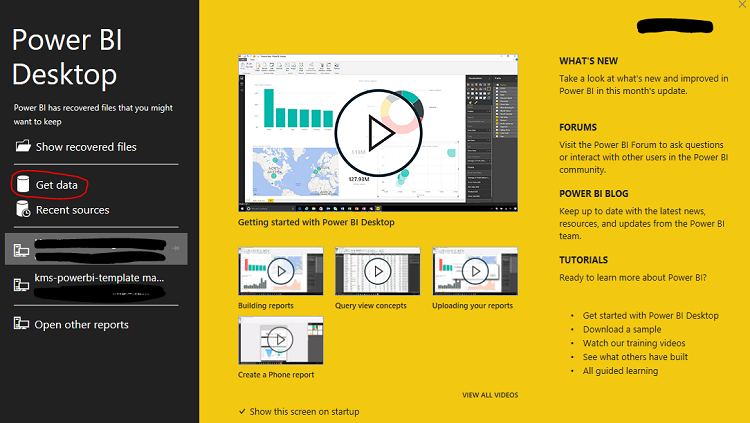Open Recent sources list

pyautogui.click(x=73, y=210)
